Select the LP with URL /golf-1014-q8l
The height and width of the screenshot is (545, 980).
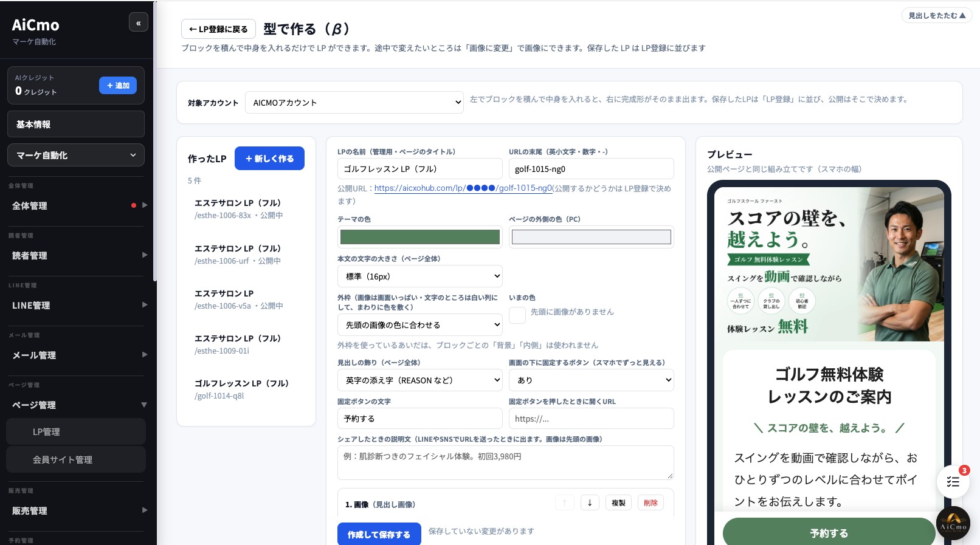246,389
